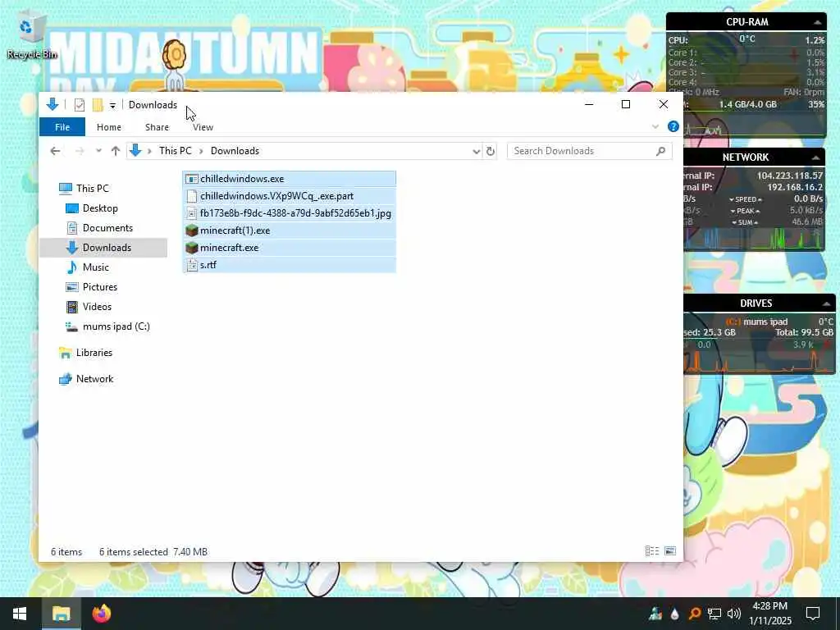Select Videos in navigation pane
Image resolution: width=840 pixels, height=630 pixels.
click(97, 307)
